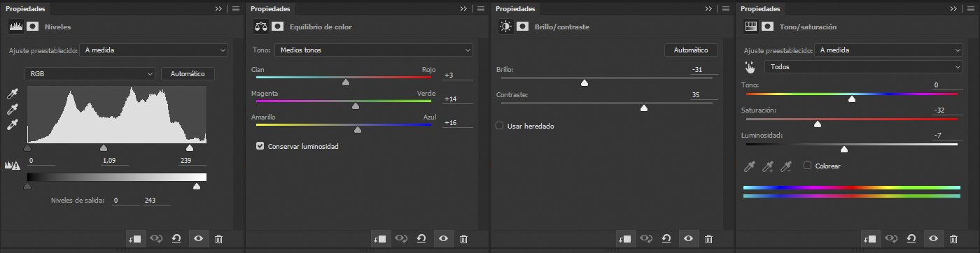Click the layer mask icon in Niveles panel
Viewport: 980px width, 253px height.
click(x=33, y=27)
